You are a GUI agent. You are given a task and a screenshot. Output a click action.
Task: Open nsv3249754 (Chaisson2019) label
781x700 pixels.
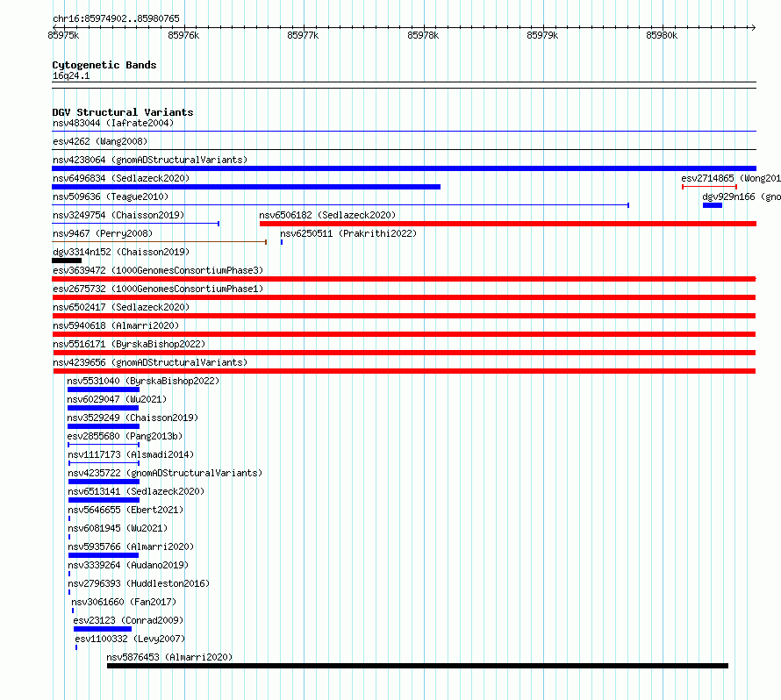(118, 215)
